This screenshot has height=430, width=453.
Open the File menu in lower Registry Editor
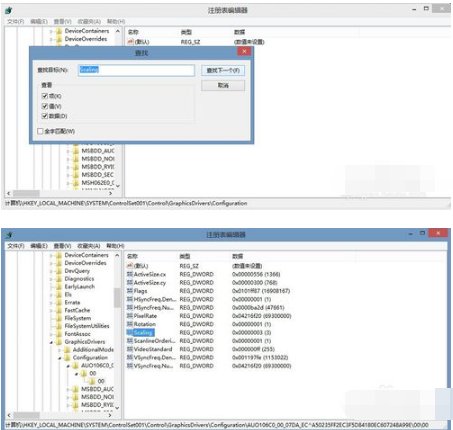coord(16,246)
